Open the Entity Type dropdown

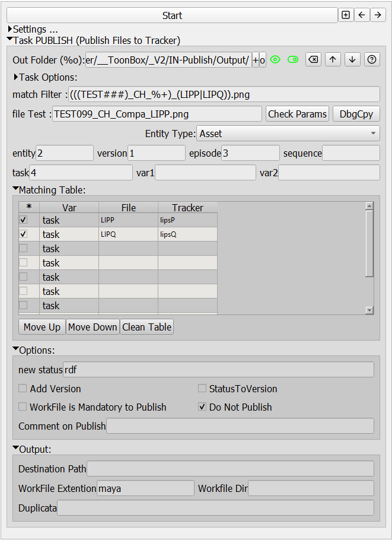tap(288, 134)
